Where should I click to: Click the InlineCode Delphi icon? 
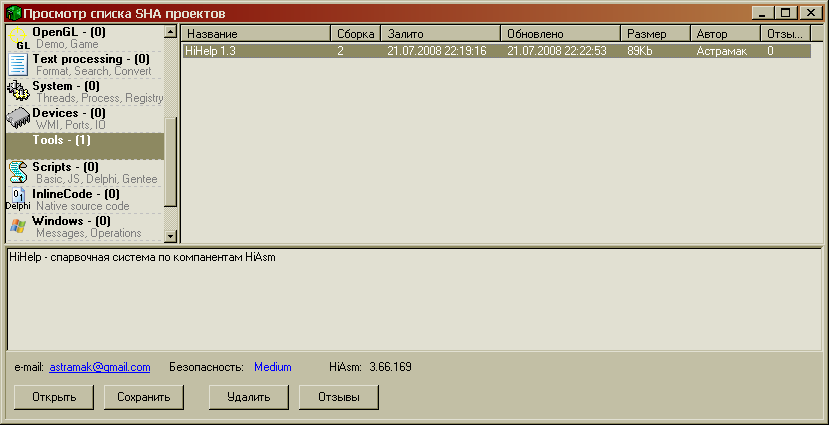(x=18, y=199)
